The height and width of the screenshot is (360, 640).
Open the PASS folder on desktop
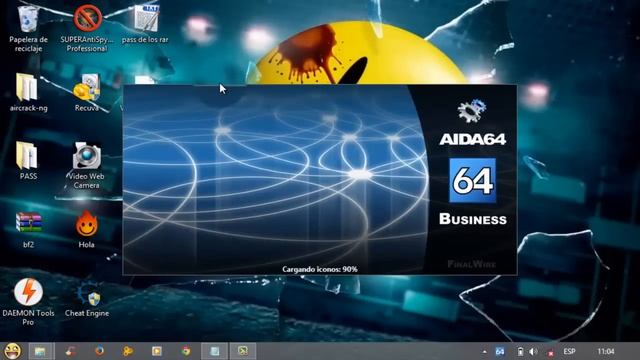point(28,161)
